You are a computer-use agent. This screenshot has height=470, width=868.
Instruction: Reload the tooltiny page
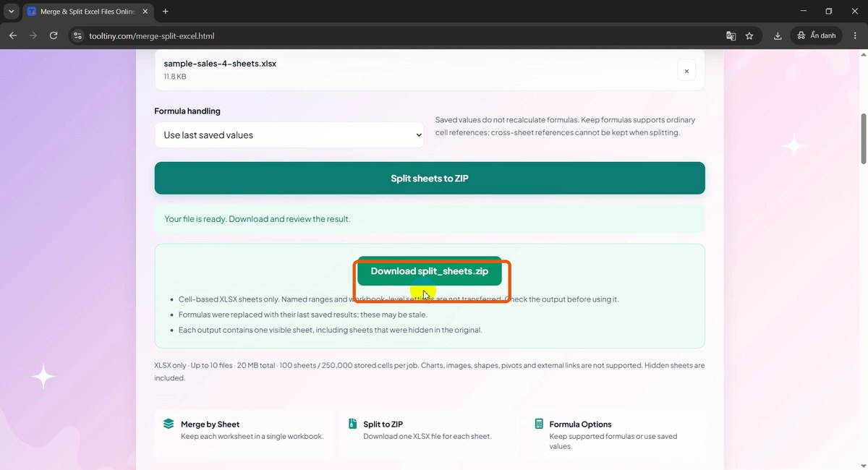point(54,35)
